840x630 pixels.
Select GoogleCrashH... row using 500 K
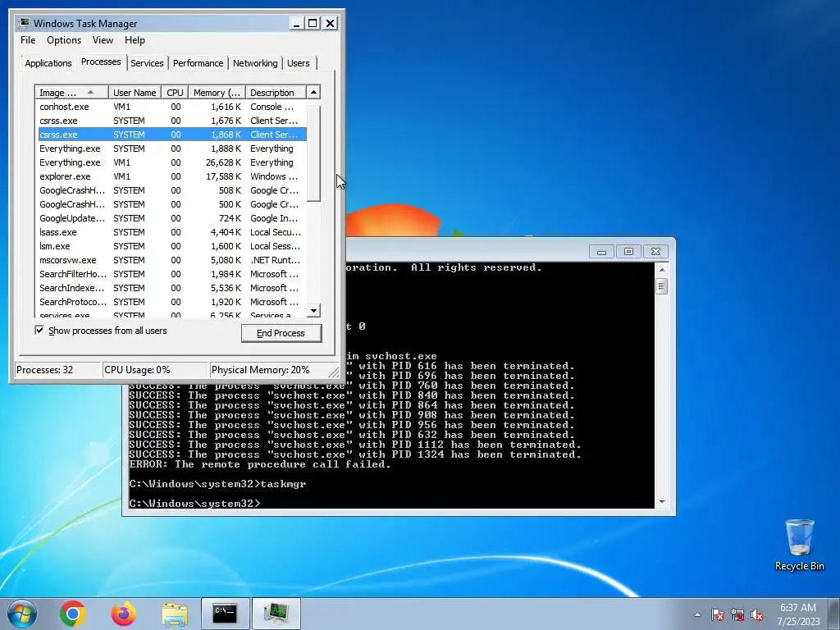tap(171, 204)
